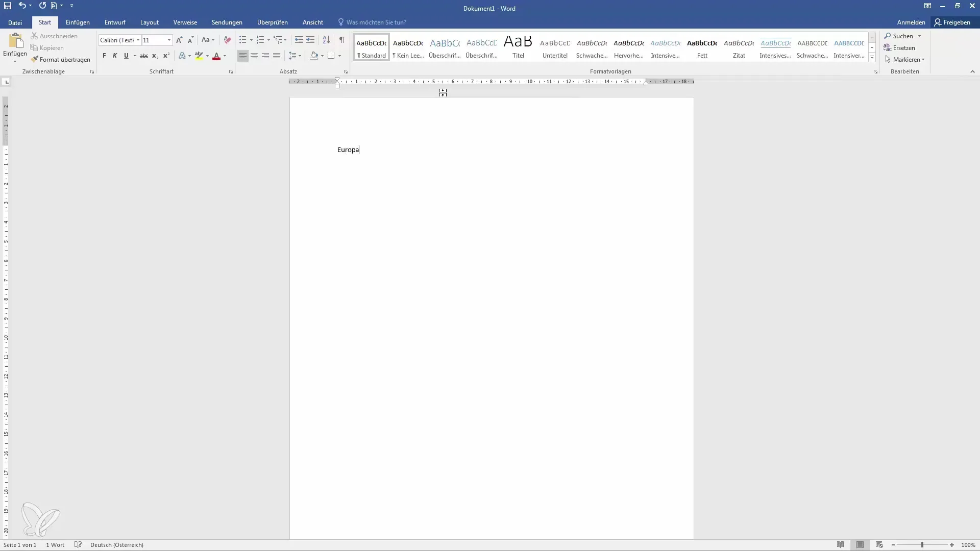Click the Deutsch Österreich language status bar item
980x551 pixels.
[116, 544]
